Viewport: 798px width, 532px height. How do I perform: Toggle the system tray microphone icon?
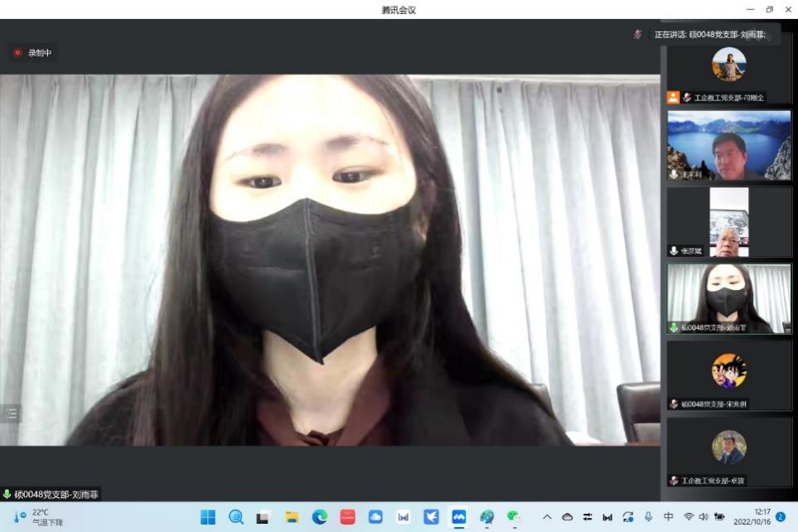tap(648, 517)
